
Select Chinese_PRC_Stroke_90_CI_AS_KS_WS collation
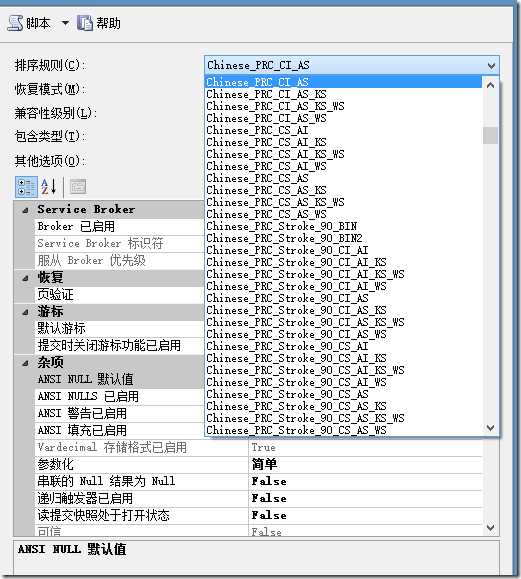pyautogui.click(x=343, y=322)
